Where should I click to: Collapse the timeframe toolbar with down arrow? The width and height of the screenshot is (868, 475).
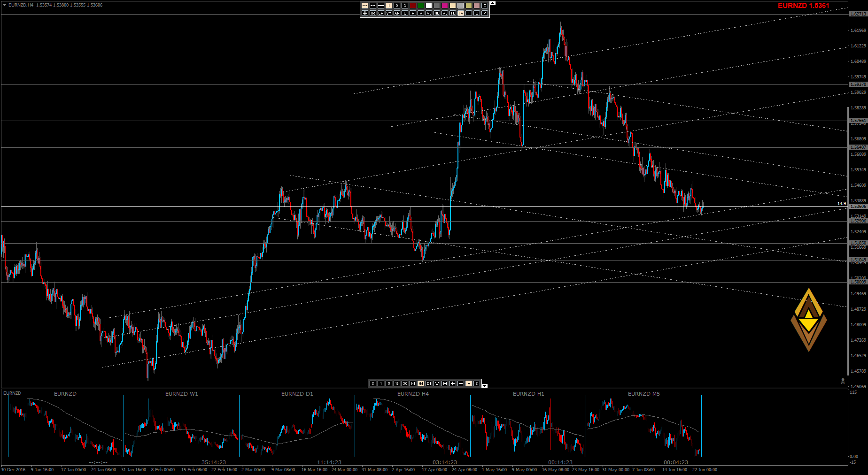pyautogui.click(x=485, y=386)
